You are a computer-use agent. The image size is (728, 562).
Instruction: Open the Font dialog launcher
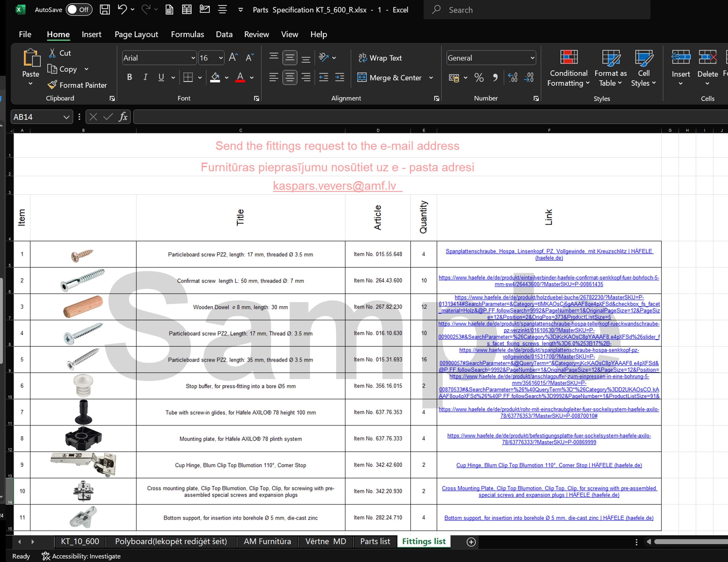tap(256, 98)
